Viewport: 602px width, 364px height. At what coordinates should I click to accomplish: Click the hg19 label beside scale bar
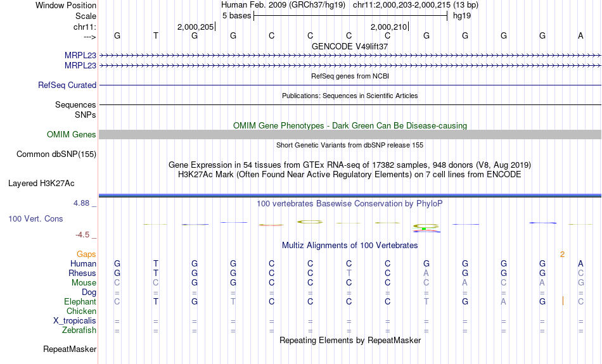(x=462, y=16)
